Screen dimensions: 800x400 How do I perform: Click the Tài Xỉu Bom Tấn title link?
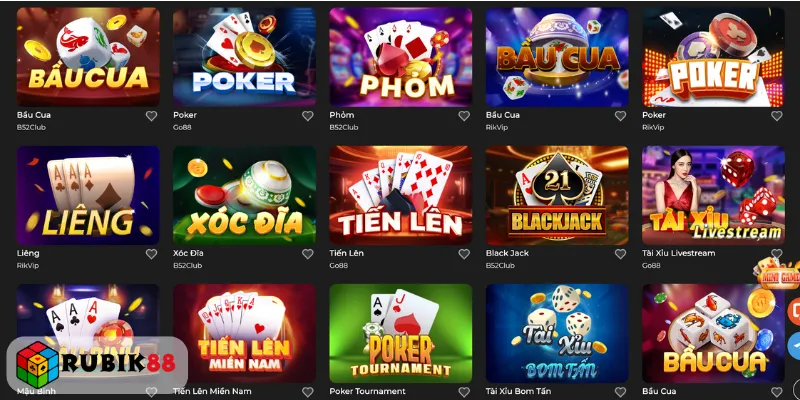point(518,391)
